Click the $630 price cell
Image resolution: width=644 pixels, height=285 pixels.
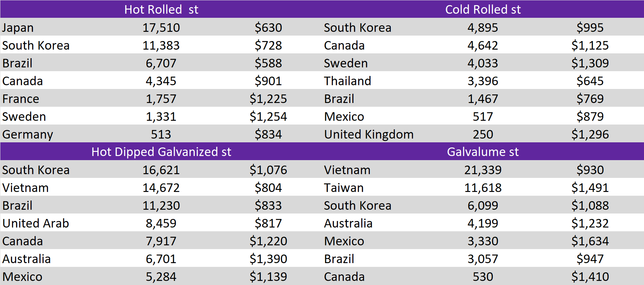(x=268, y=28)
